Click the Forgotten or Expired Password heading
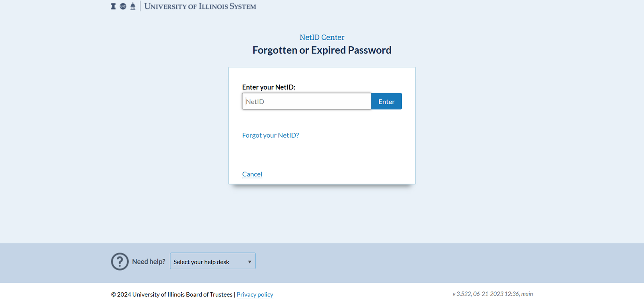The height and width of the screenshot is (306, 644). [x=322, y=50]
